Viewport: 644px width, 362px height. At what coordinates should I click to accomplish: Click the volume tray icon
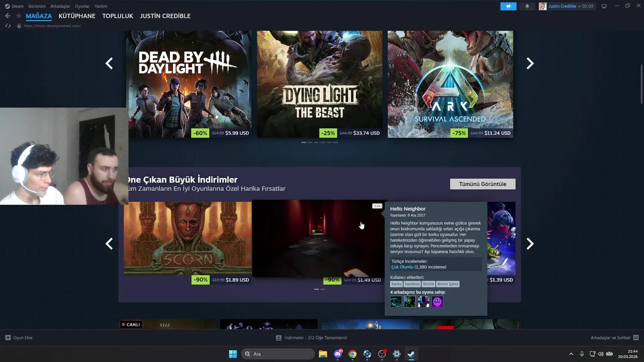click(x=600, y=354)
